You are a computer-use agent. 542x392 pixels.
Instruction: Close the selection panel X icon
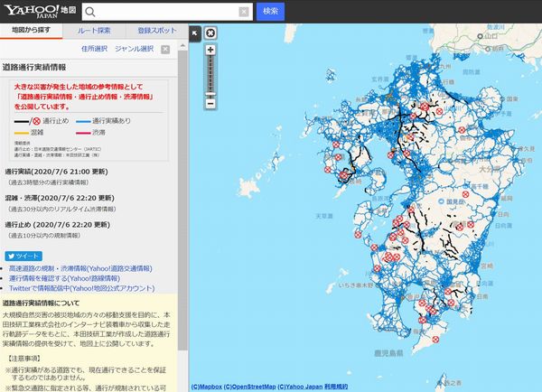coord(165,50)
